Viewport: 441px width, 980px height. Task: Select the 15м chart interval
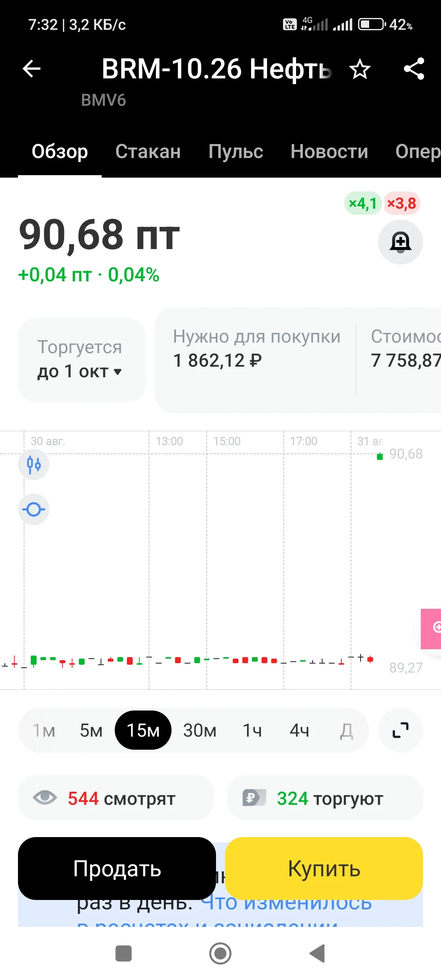coord(143,730)
